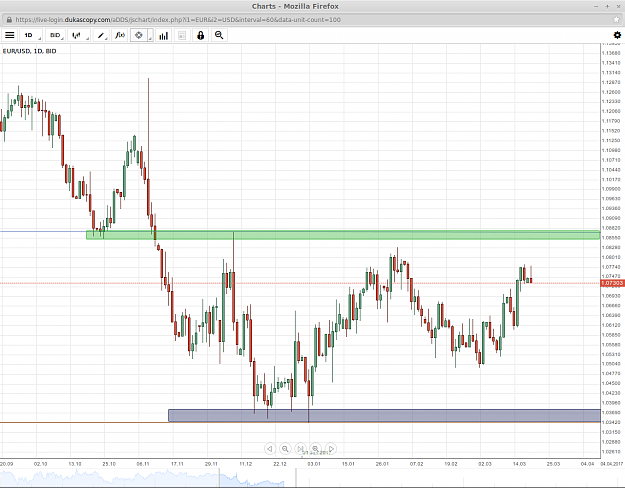Screen dimensions: 625x488
Task: Select the crosshair cursor tool
Action: pos(139,35)
